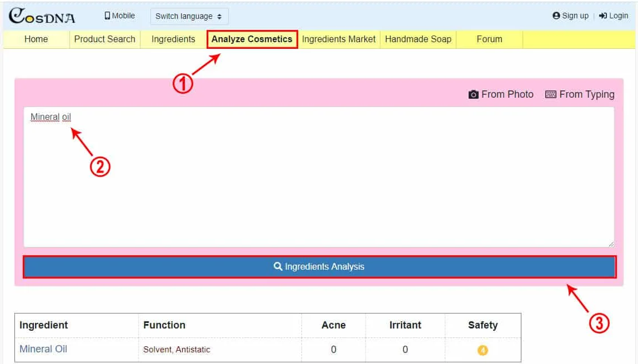Open the Switch language dropdown

[x=189, y=16]
